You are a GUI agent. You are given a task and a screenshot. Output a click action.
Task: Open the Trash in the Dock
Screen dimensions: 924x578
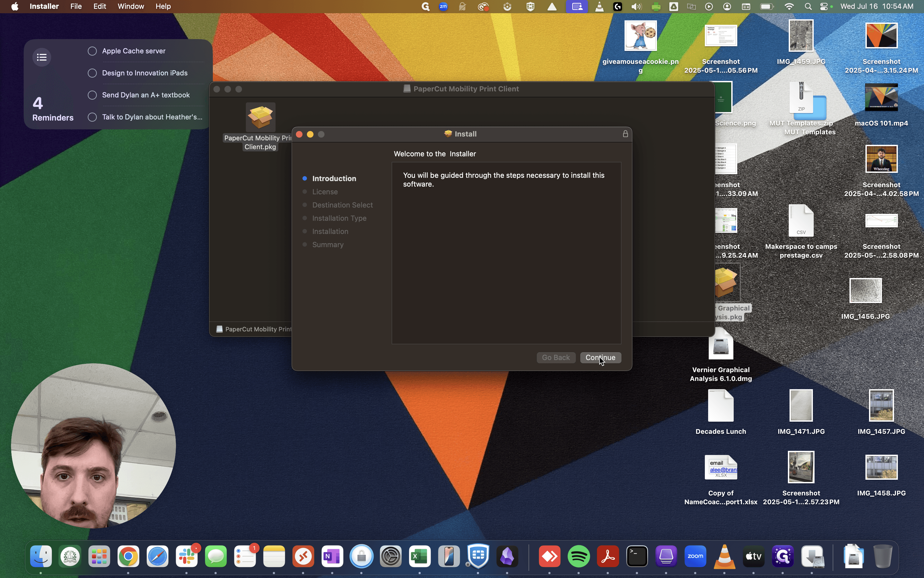click(883, 556)
